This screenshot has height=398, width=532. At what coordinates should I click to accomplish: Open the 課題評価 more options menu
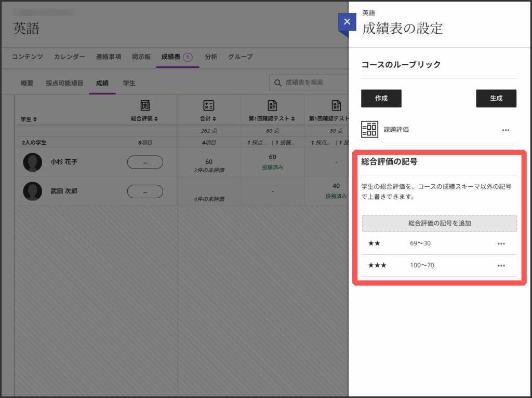tap(506, 130)
